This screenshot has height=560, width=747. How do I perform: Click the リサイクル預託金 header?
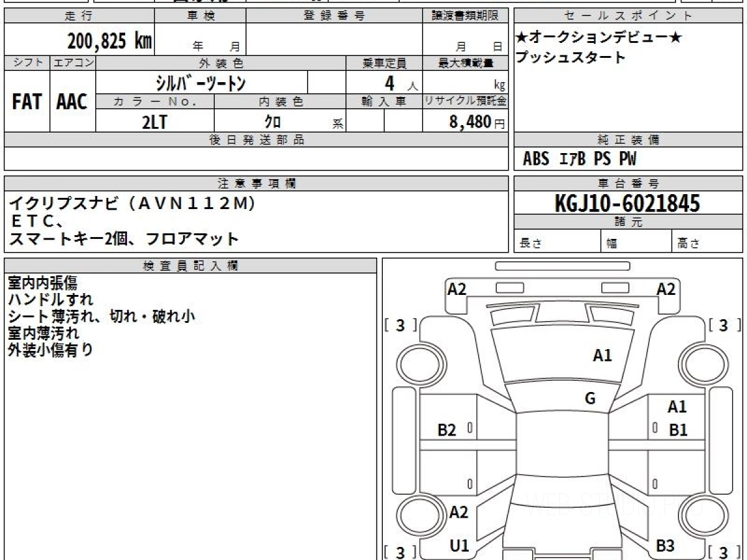pyautogui.click(x=465, y=101)
